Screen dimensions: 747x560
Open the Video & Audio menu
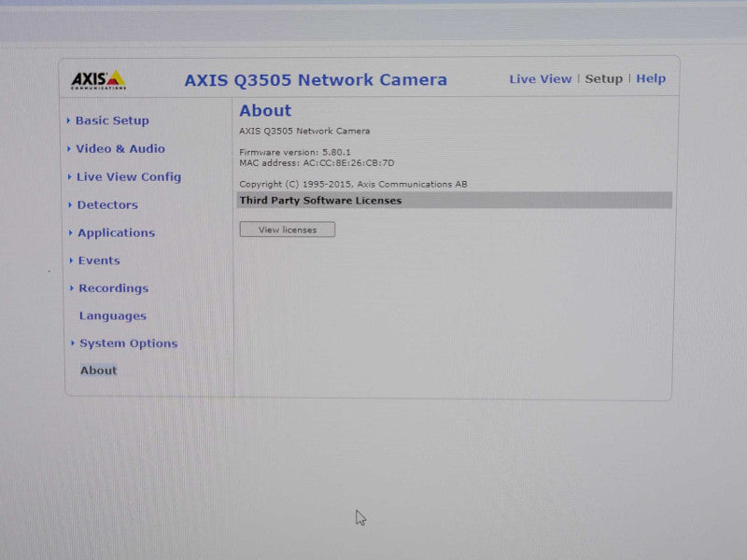point(120,148)
